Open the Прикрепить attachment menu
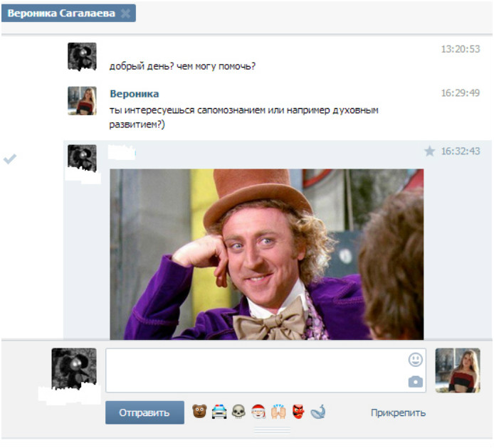Viewport: 494px width, 448px height. (x=398, y=412)
